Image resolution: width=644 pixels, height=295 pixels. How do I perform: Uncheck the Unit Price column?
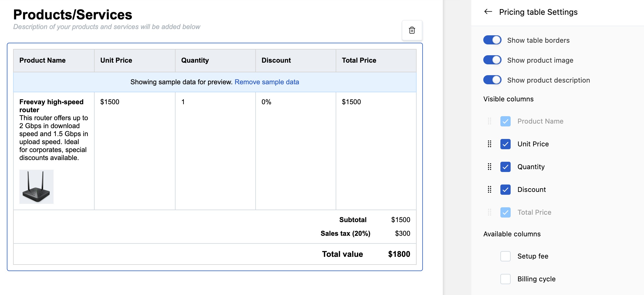[x=505, y=144]
